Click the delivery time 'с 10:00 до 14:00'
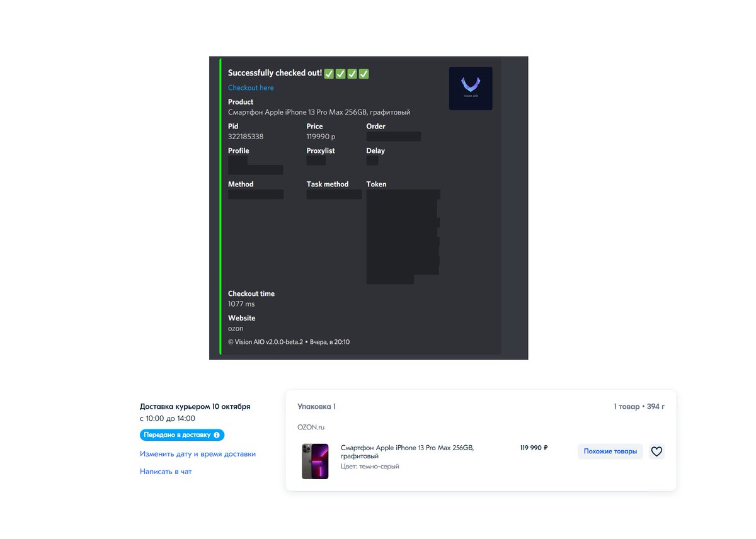Image resolution: width=756 pixels, height=539 pixels. tap(167, 419)
